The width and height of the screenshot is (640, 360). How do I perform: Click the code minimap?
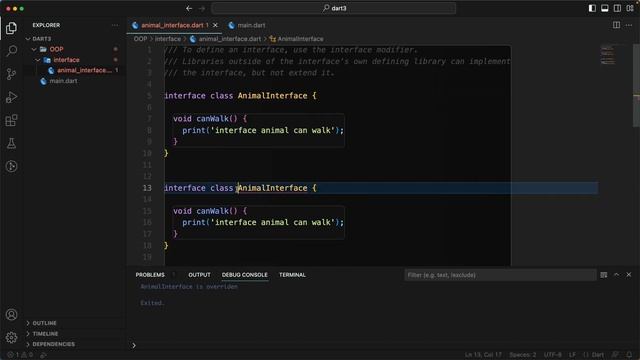pos(608,56)
